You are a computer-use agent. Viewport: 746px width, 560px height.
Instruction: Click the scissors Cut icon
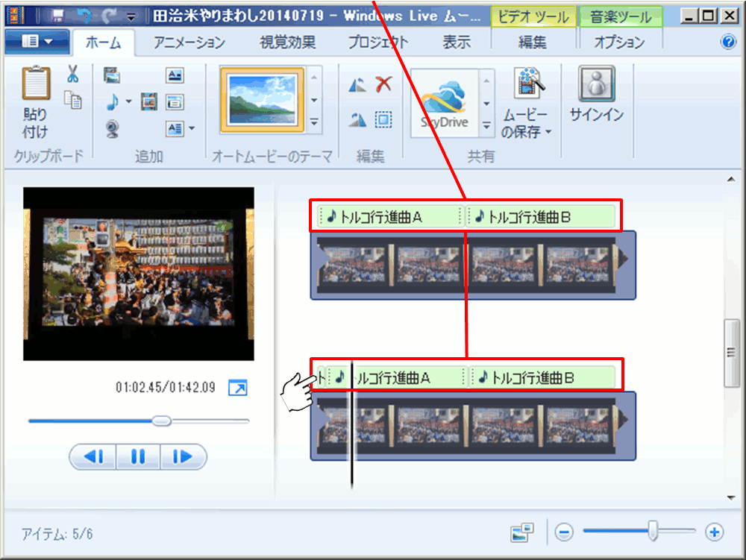(x=72, y=74)
